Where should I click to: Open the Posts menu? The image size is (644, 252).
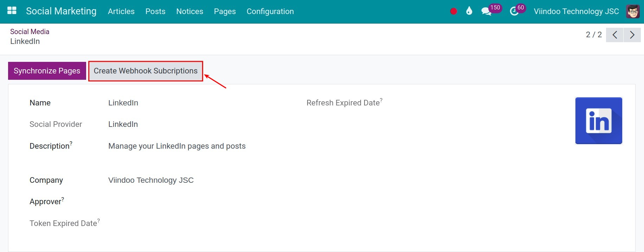point(155,11)
